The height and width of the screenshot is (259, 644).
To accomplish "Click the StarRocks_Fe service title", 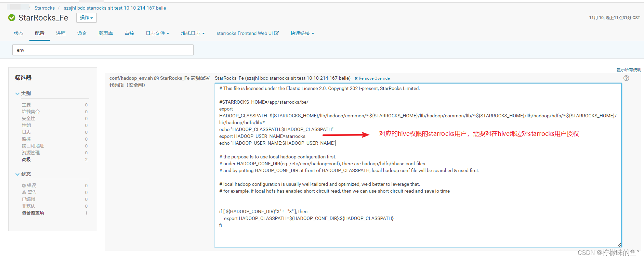I will point(43,18).
